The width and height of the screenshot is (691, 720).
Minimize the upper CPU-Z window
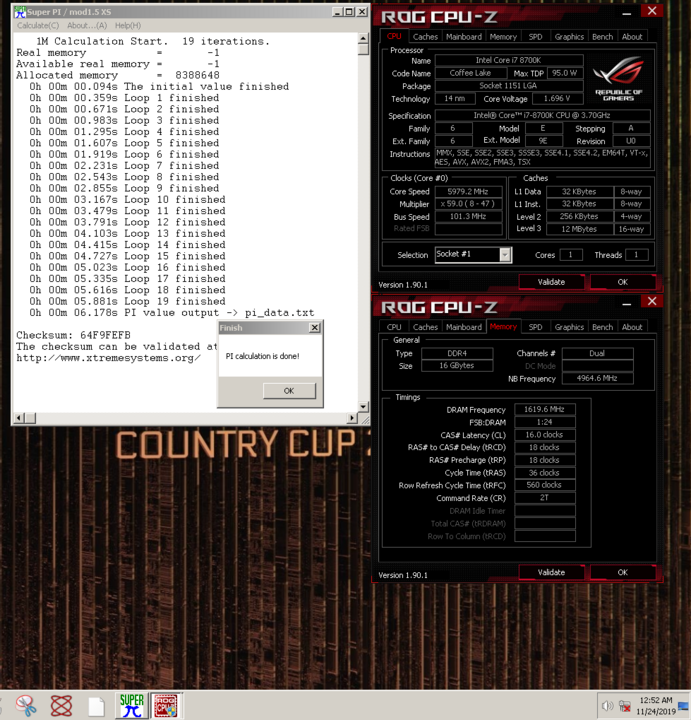tap(627, 14)
